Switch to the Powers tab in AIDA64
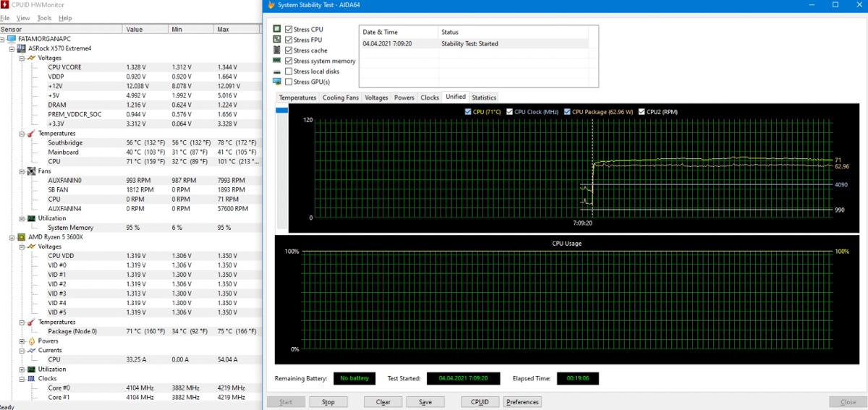 tap(404, 98)
